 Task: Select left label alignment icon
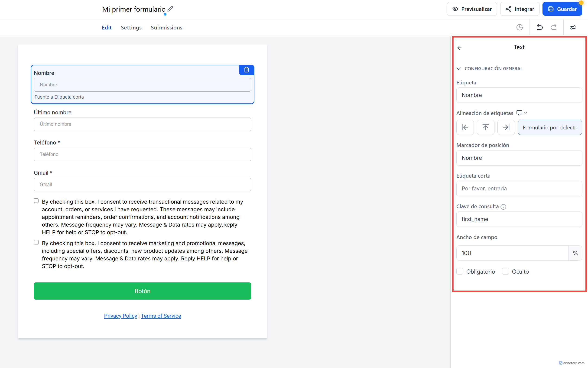tap(465, 127)
